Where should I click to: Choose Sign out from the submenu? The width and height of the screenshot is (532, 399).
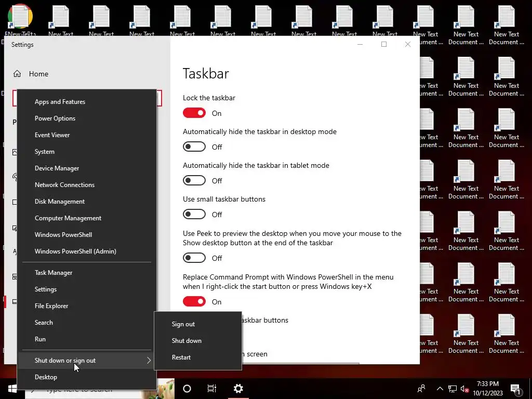(x=198, y=324)
